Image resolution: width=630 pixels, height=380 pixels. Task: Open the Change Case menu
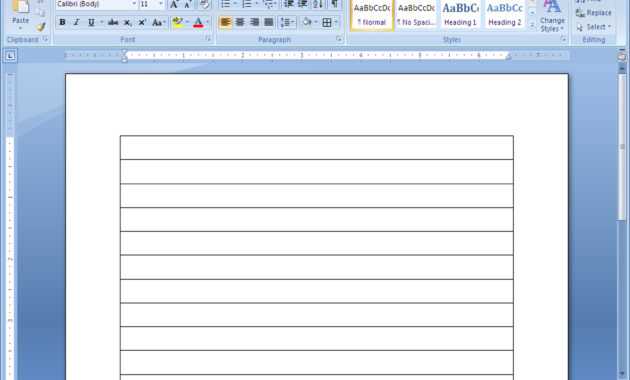coord(158,22)
